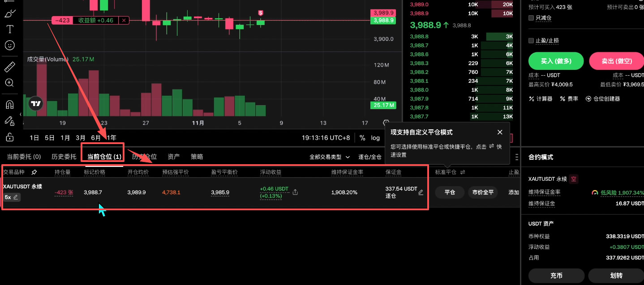
Task: Enable the Magnet snapping tool
Action: point(9,104)
